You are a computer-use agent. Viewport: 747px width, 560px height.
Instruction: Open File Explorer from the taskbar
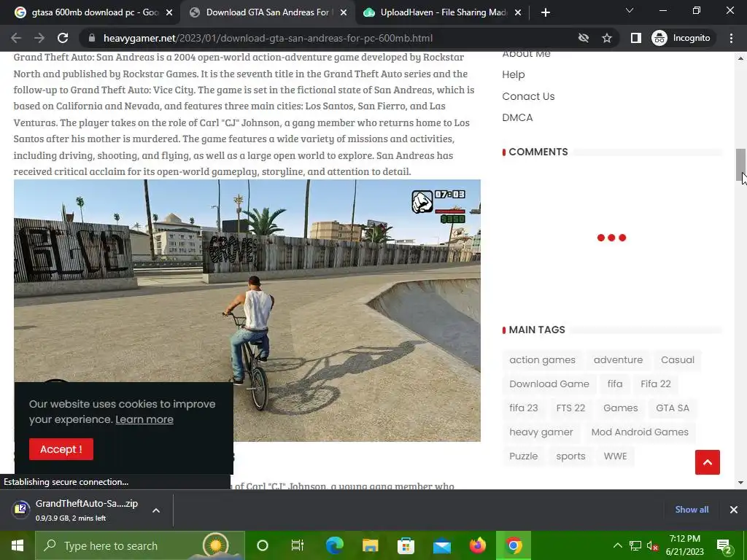pos(370,545)
